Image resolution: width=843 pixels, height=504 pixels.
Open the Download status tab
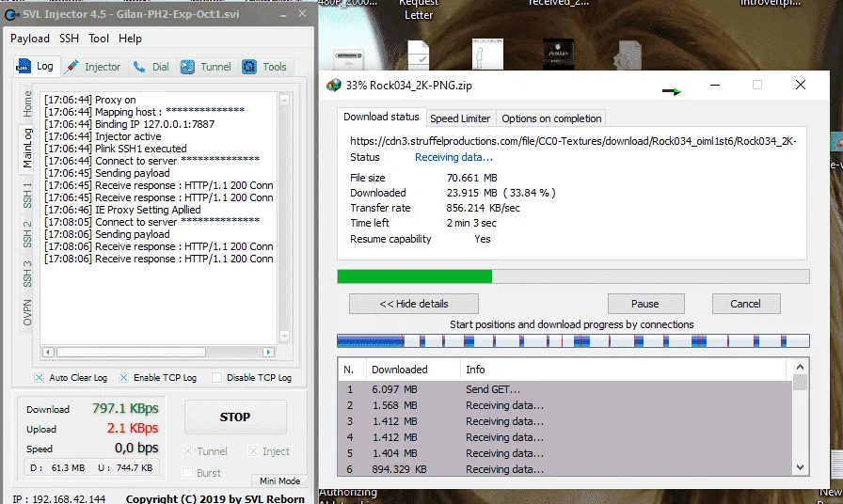click(x=381, y=117)
